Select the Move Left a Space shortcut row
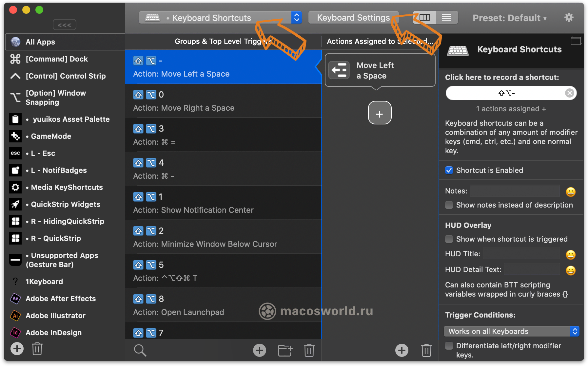 click(x=223, y=67)
